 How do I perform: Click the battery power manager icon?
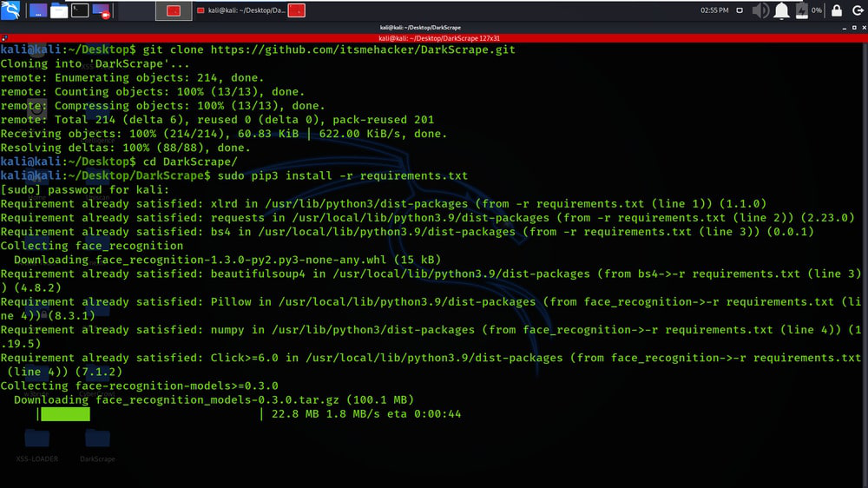pyautogui.click(x=801, y=10)
